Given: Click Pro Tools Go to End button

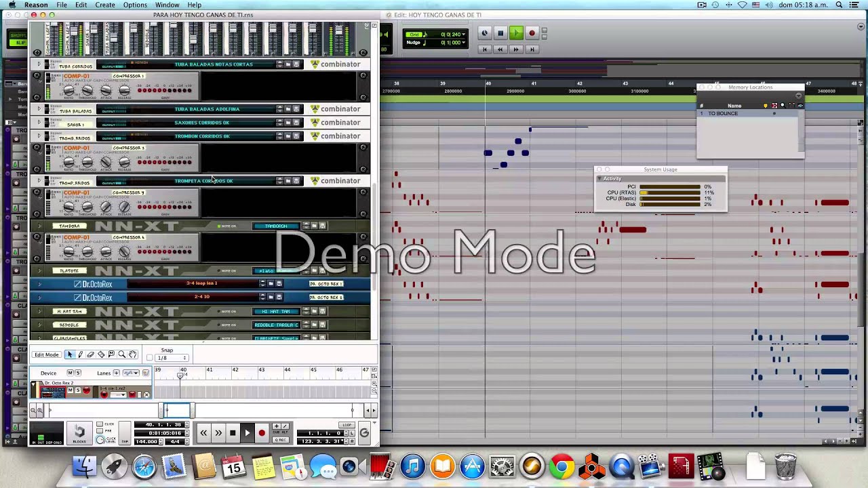Looking at the screenshot, I should [x=532, y=49].
